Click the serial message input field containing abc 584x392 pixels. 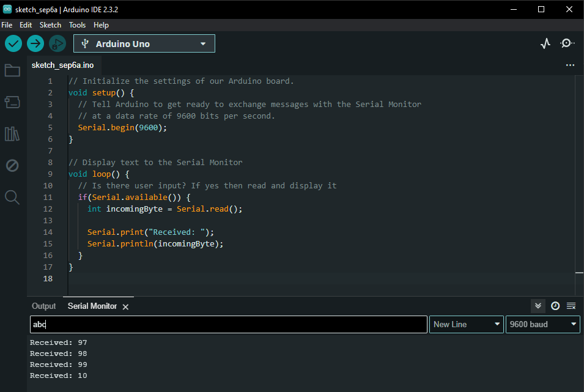[x=228, y=324]
